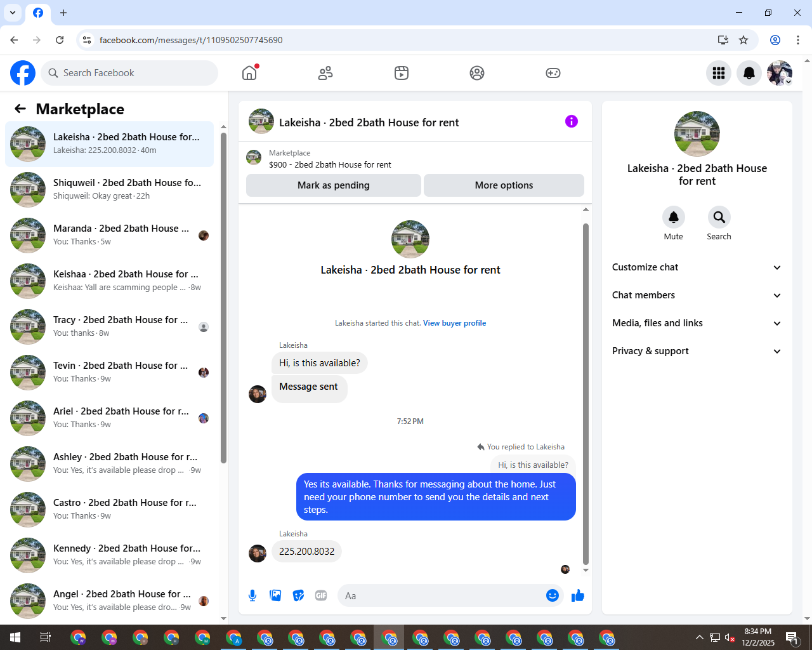The height and width of the screenshot is (650, 812).
Task: Open the Groups icon in top navigation
Action: [x=477, y=73]
